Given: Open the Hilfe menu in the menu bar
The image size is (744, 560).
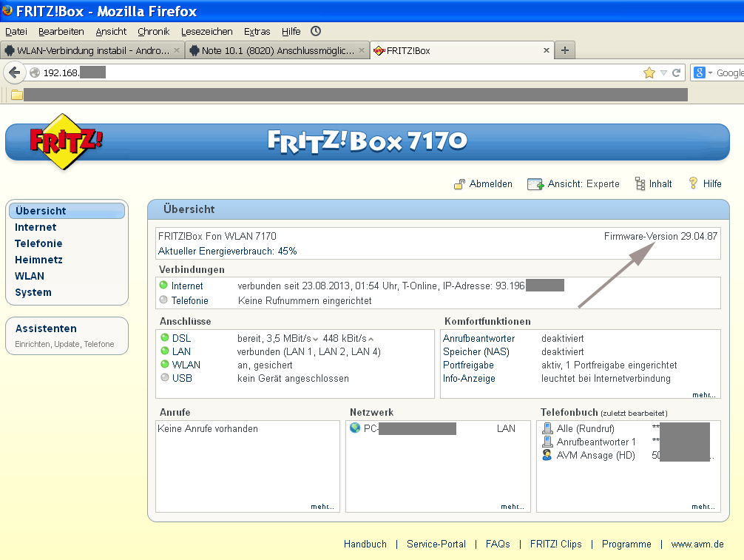Looking at the screenshot, I should (x=291, y=31).
